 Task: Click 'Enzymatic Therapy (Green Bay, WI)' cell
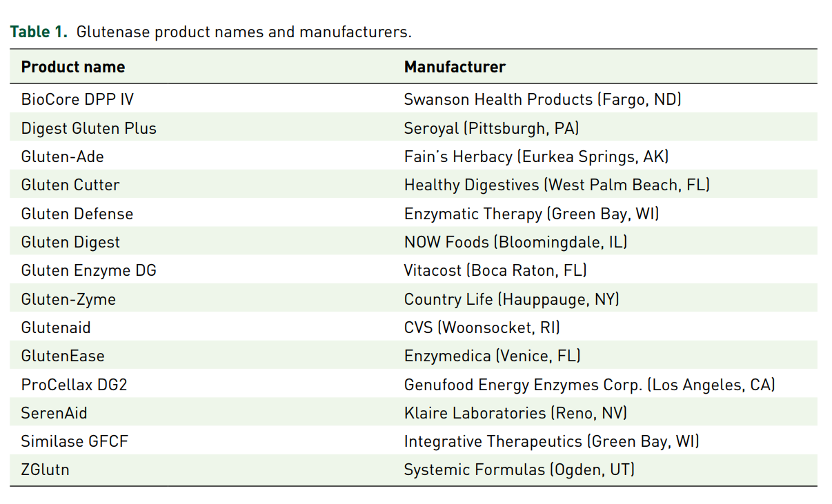531,214
